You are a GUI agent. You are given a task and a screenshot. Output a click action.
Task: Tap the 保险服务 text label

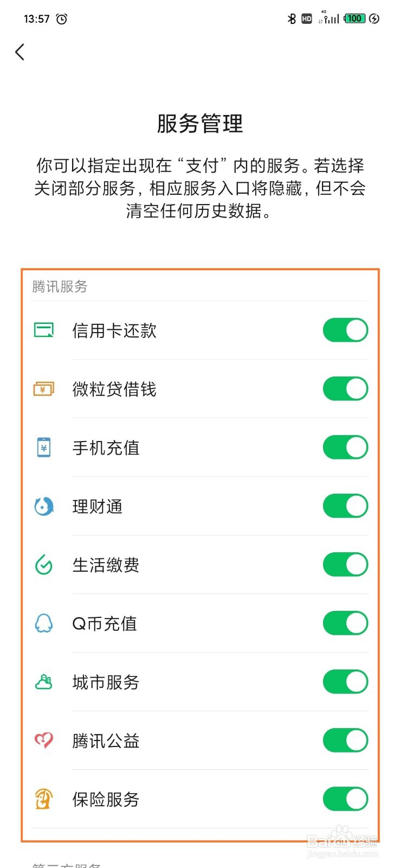click(x=106, y=799)
